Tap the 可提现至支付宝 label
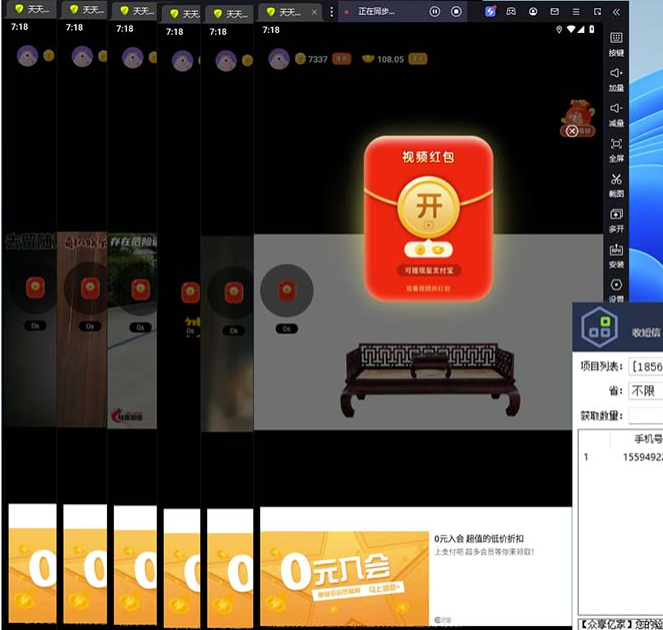 (428, 271)
